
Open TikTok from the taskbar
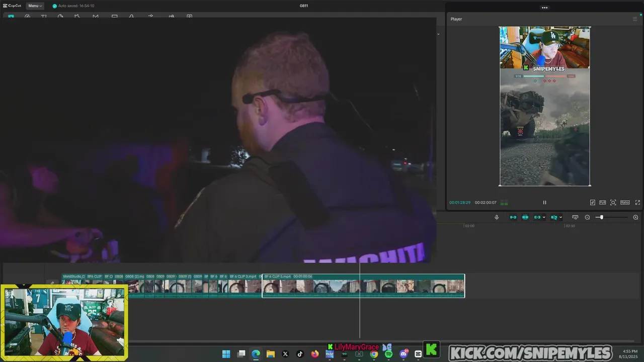(300, 354)
